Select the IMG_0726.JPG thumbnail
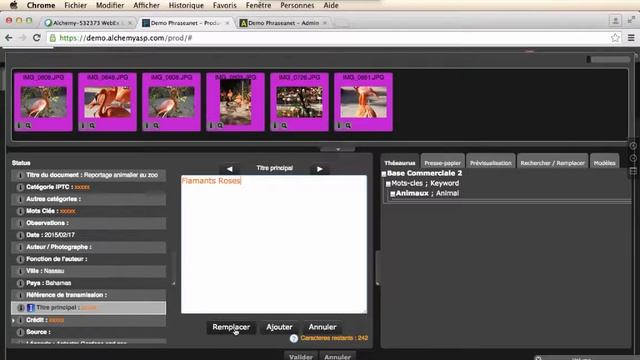The height and width of the screenshot is (360, 640). click(299, 102)
